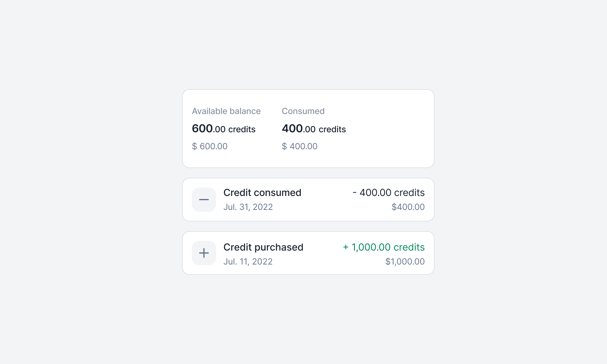The width and height of the screenshot is (607, 364).
Task: Click the - 400.00 credits amount
Action: pyautogui.click(x=388, y=193)
